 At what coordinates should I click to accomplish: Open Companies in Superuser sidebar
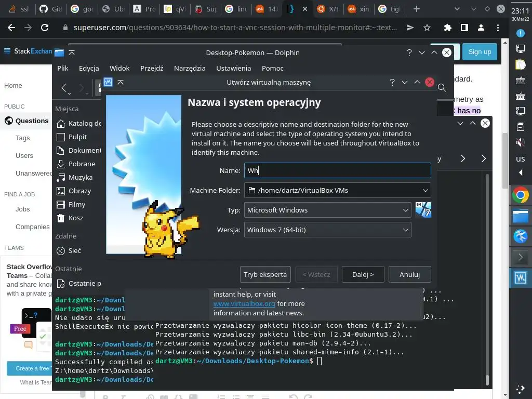[32, 227]
